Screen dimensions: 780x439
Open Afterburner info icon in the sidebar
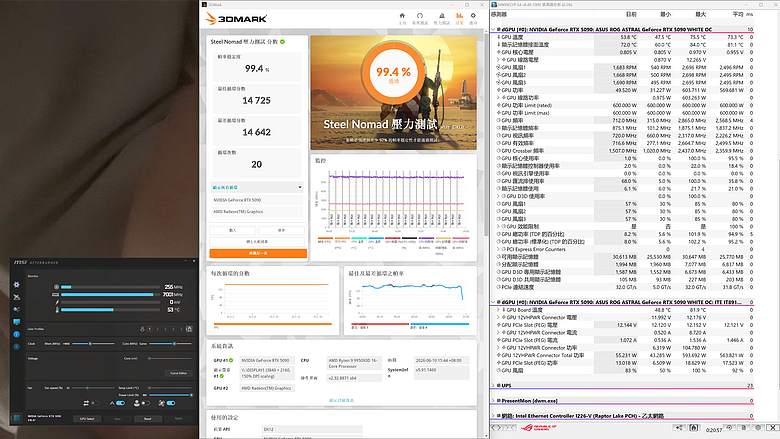[x=16, y=334]
